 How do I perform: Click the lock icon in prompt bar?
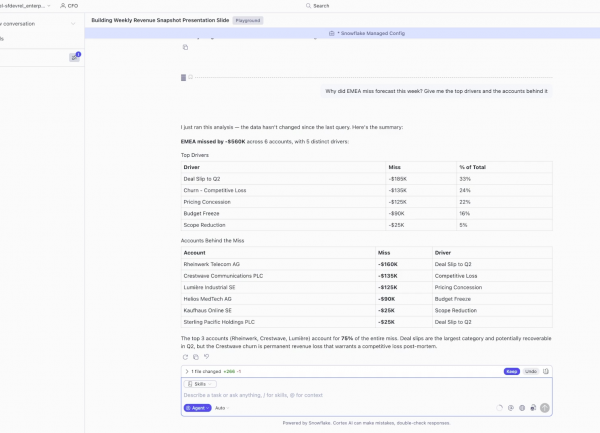click(533, 408)
